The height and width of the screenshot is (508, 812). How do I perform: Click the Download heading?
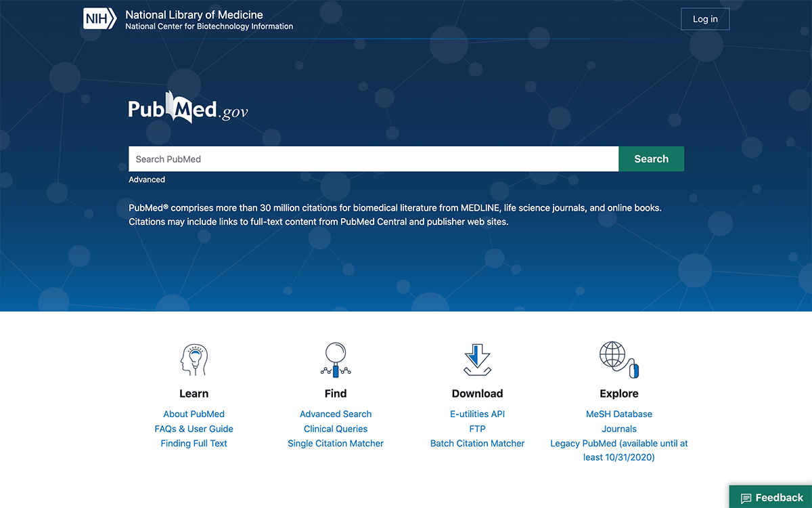tap(477, 394)
